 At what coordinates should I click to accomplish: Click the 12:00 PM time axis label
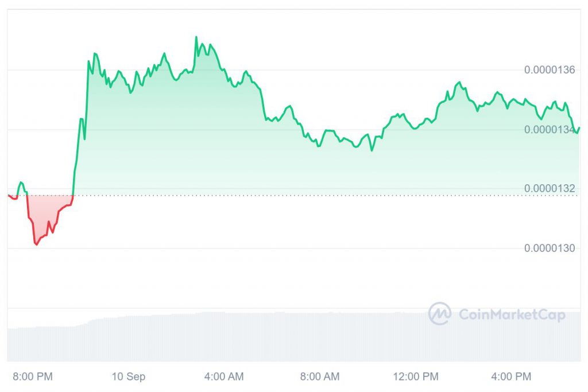(x=416, y=377)
